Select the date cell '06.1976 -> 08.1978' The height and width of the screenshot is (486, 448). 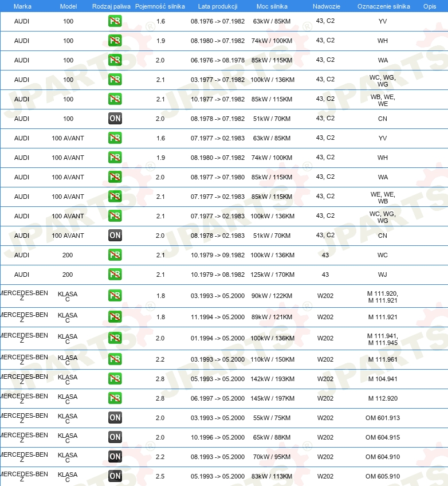[218, 60]
